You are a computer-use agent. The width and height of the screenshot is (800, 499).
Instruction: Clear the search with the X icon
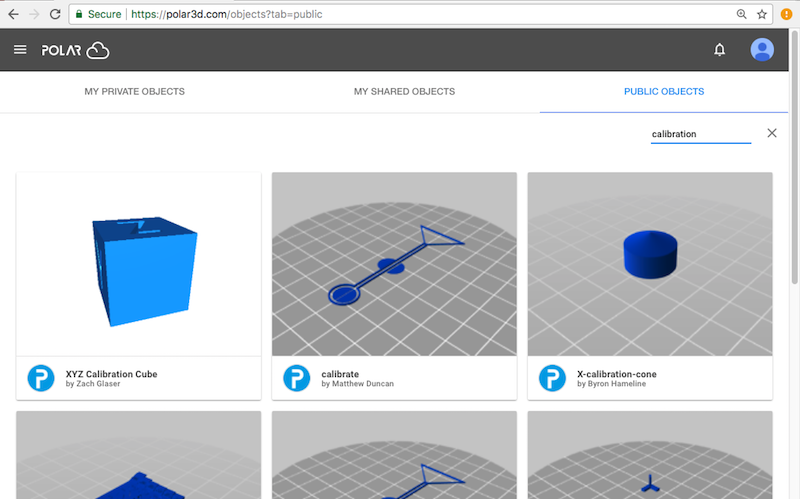tap(772, 133)
